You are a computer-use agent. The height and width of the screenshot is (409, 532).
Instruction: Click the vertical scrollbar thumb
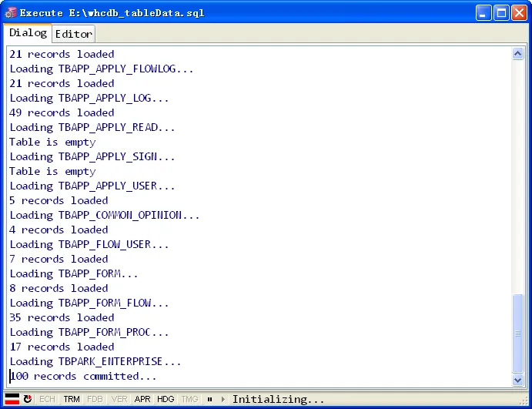pyautogui.click(x=517, y=334)
